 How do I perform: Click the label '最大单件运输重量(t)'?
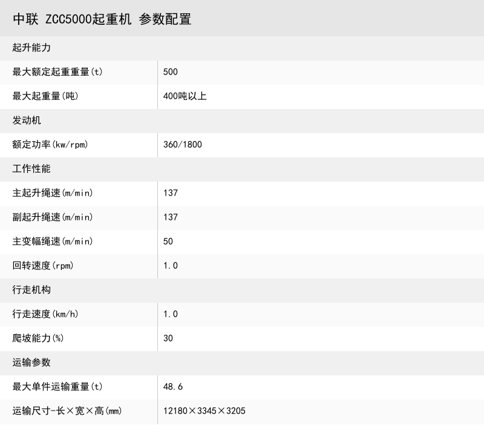click(x=57, y=387)
